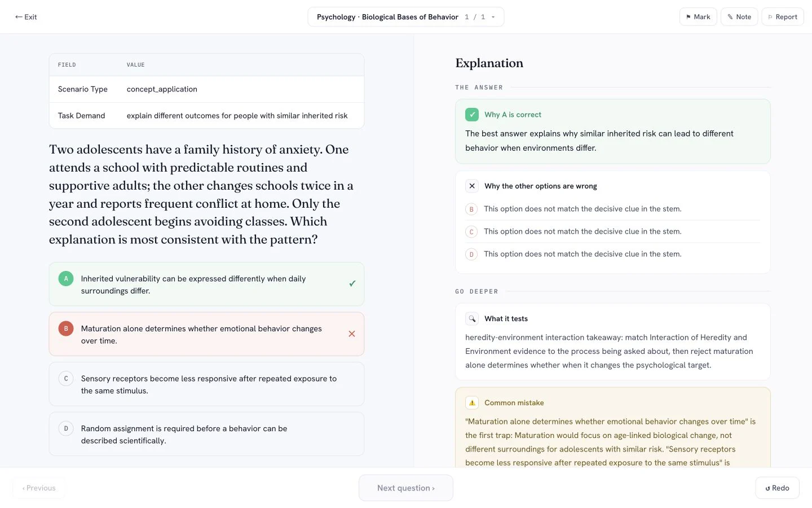Click the concept_application value cell
Image resolution: width=812 pixels, height=508 pixels.
coord(162,89)
